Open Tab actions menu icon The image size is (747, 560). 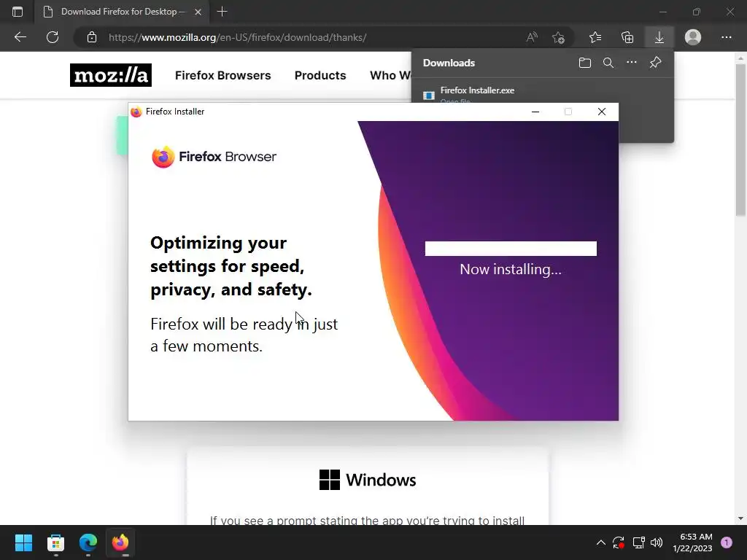(18, 12)
